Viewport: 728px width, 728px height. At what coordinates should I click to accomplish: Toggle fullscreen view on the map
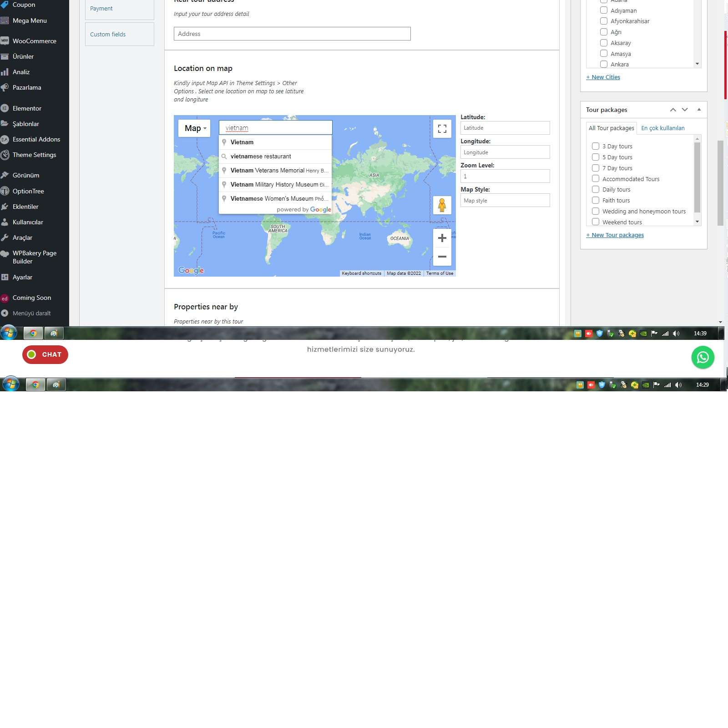click(x=442, y=129)
